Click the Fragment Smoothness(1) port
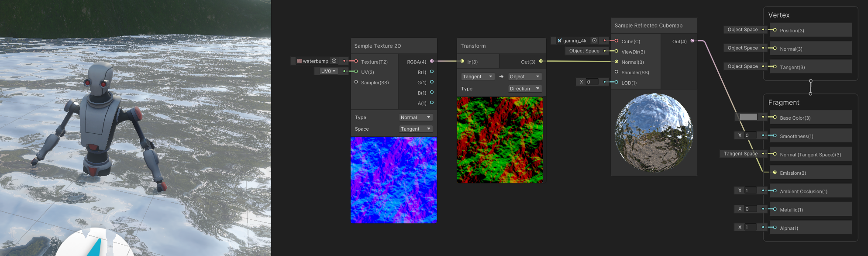Screen dimensions: 868x256 [x=775, y=135]
